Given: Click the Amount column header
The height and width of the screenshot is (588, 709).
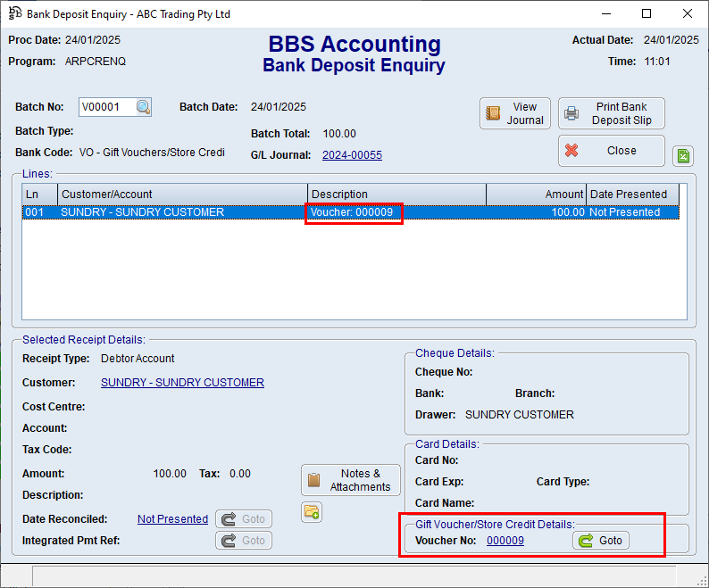Looking at the screenshot, I should (x=536, y=195).
